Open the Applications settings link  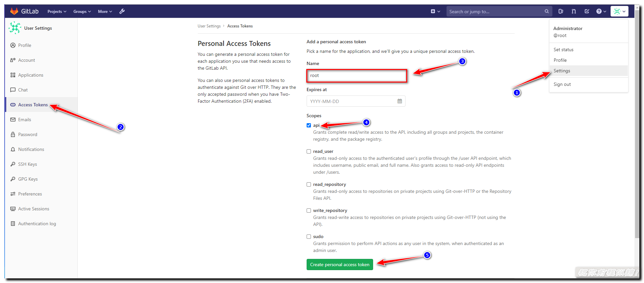pyautogui.click(x=31, y=75)
